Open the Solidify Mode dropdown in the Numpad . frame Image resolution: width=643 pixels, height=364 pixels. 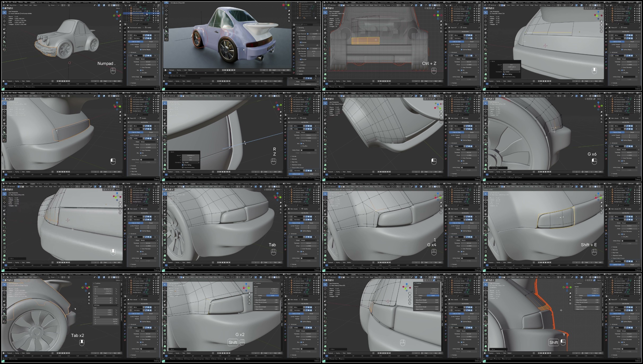coord(148,59)
